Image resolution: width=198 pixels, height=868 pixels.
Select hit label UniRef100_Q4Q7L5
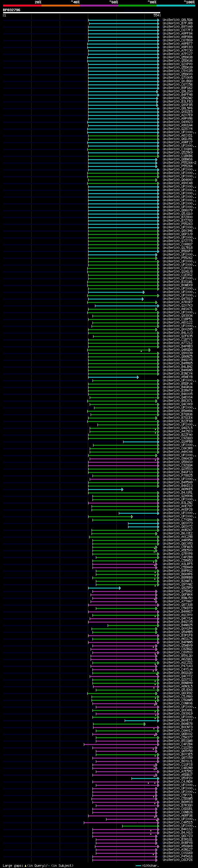point(178,428)
